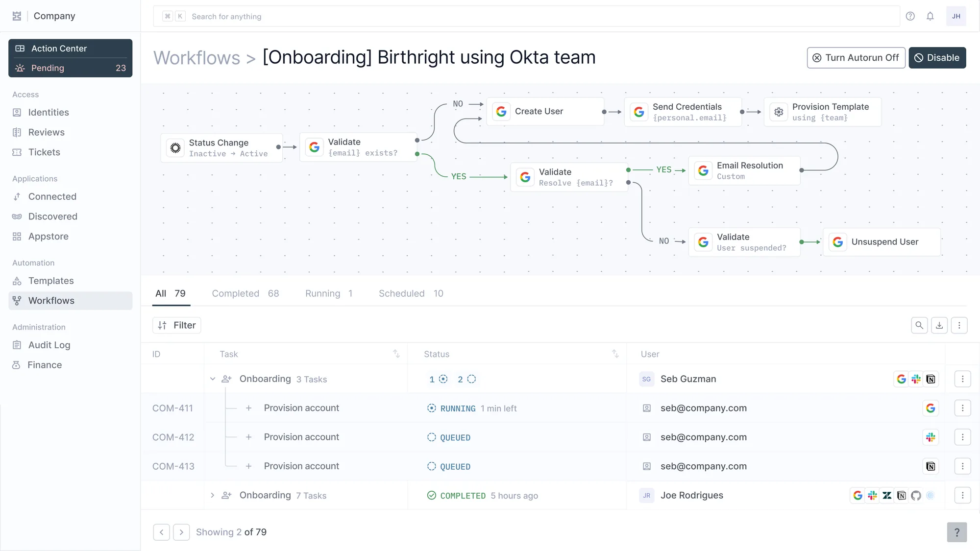
Task: Open row menu for Seb Guzman
Action: pyautogui.click(x=962, y=379)
